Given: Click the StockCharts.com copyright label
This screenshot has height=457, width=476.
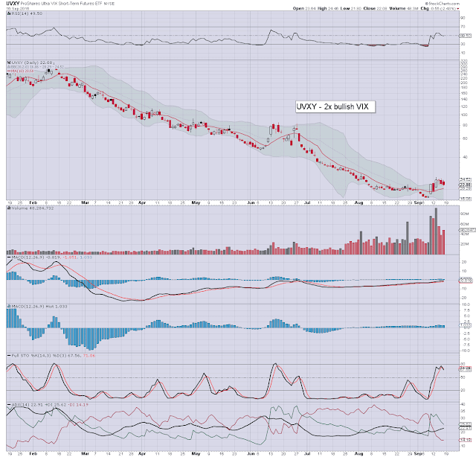Looking at the screenshot, I should click(x=442, y=3).
